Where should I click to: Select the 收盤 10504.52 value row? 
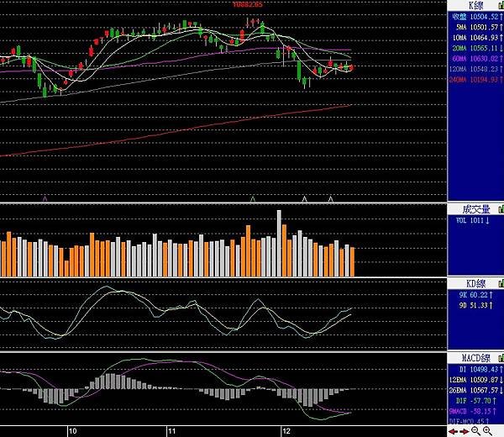point(476,17)
